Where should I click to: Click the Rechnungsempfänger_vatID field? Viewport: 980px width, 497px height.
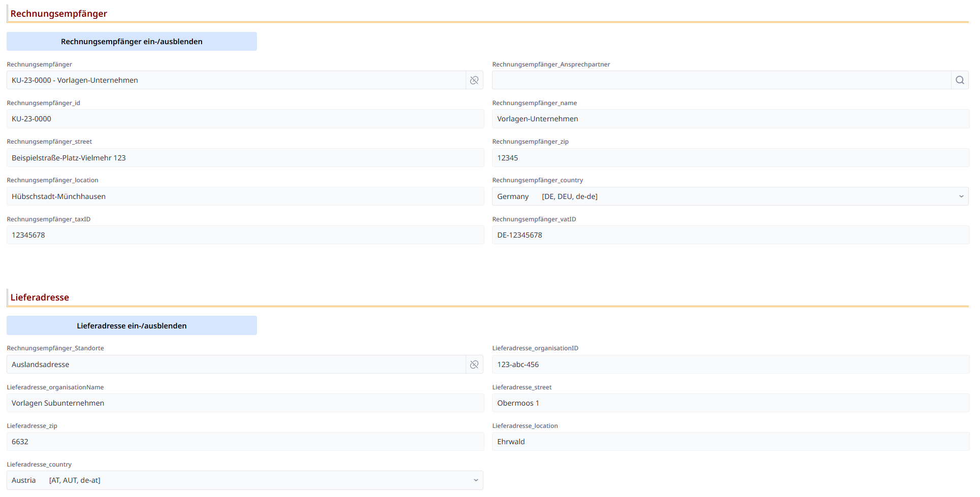pyautogui.click(x=730, y=235)
